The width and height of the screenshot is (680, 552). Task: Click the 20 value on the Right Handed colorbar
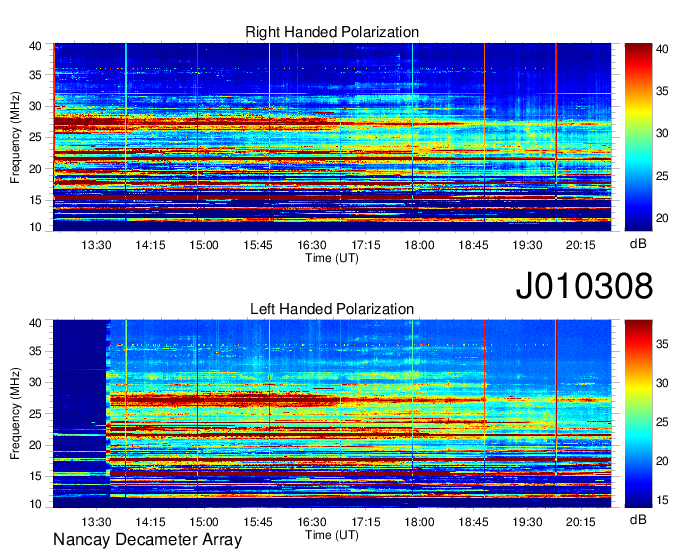[662, 218]
